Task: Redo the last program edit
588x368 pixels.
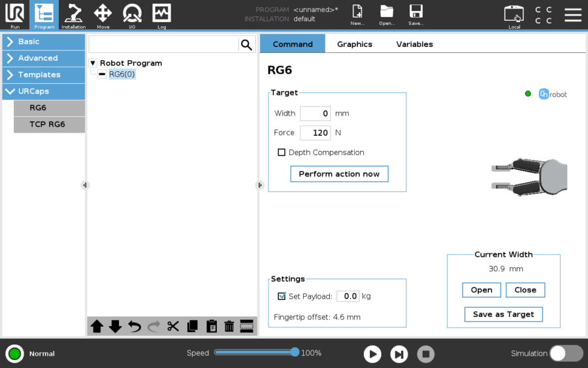Action: pos(154,326)
